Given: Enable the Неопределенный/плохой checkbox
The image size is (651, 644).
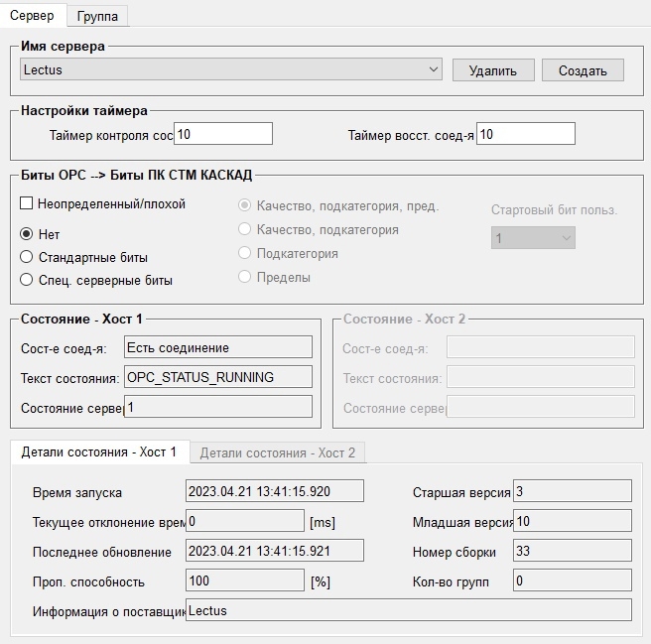Looking at the screenshot, I should 26,203.
